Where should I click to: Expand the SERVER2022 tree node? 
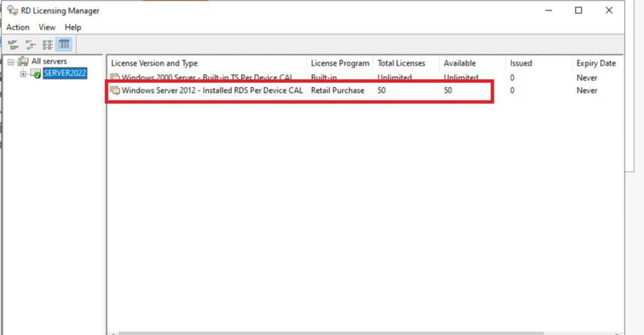[x=23, y=74]
